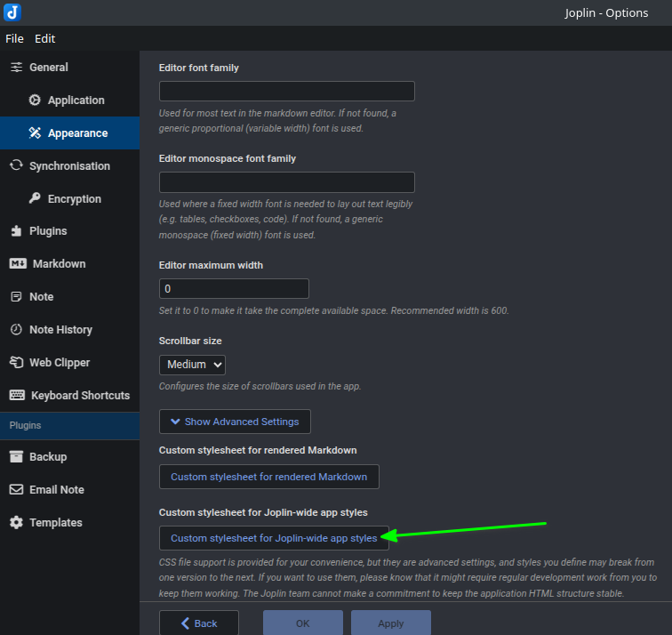Click the OK button

click(303, 623)
